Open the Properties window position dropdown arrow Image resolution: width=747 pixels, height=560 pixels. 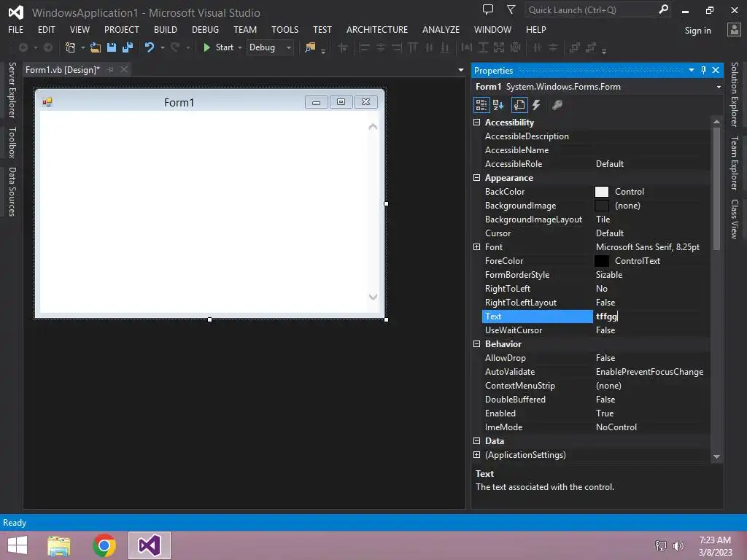click(692, 70)
